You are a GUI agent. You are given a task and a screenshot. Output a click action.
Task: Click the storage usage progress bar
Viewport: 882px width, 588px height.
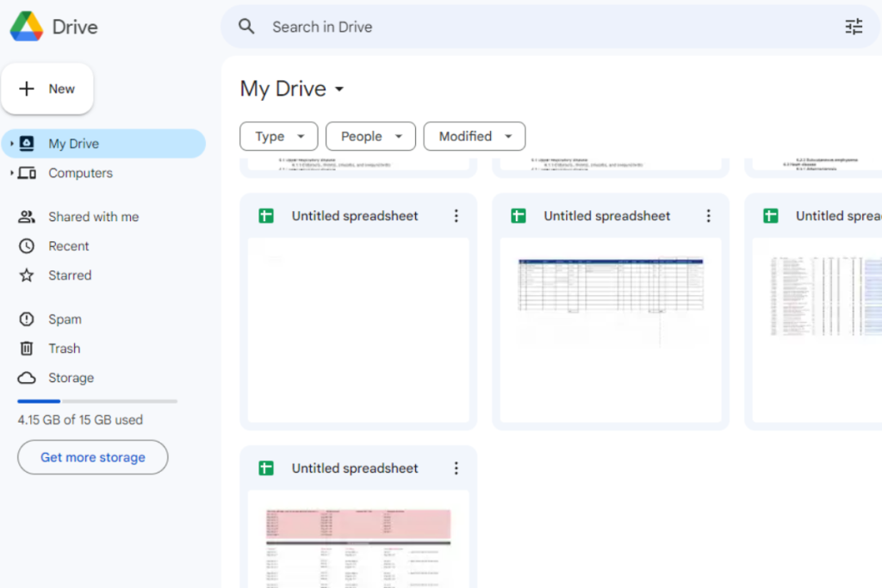[x=97, y=401]
